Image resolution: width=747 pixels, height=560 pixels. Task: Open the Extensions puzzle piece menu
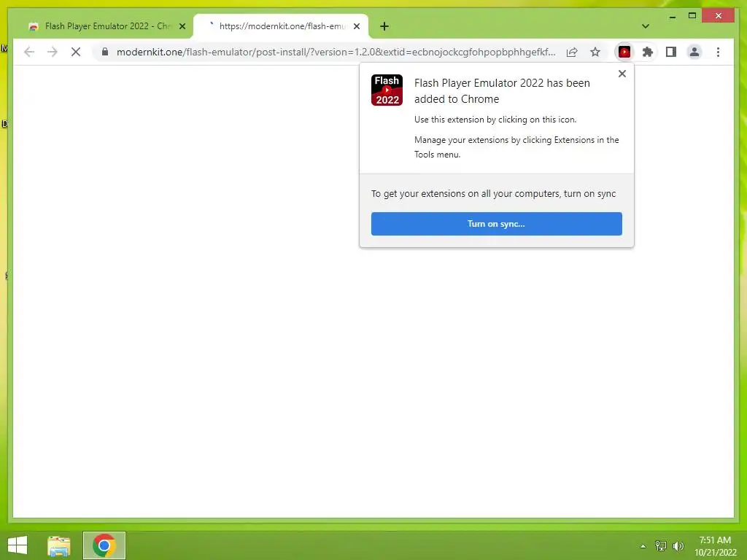click(x=648, y=52)
